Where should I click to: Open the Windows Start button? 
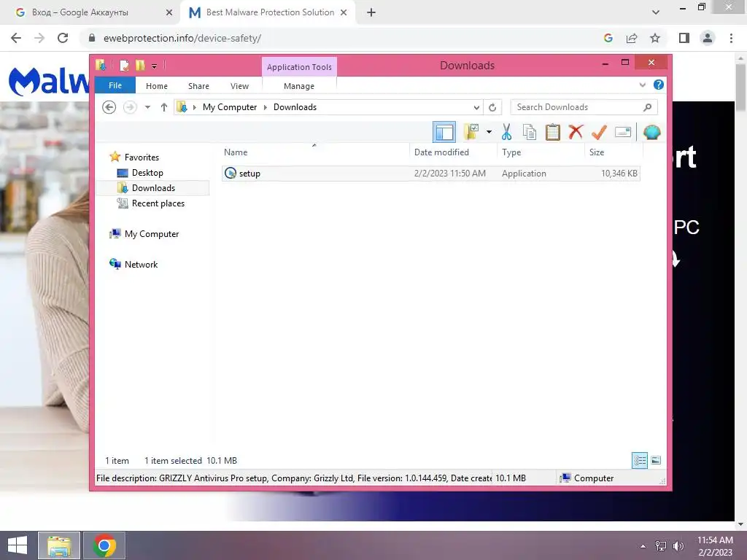click(x=18, y=545)
